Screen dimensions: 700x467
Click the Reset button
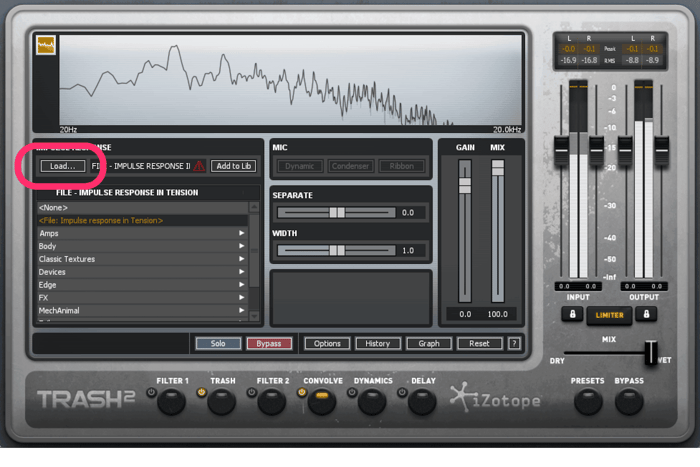tap(479, 343)
